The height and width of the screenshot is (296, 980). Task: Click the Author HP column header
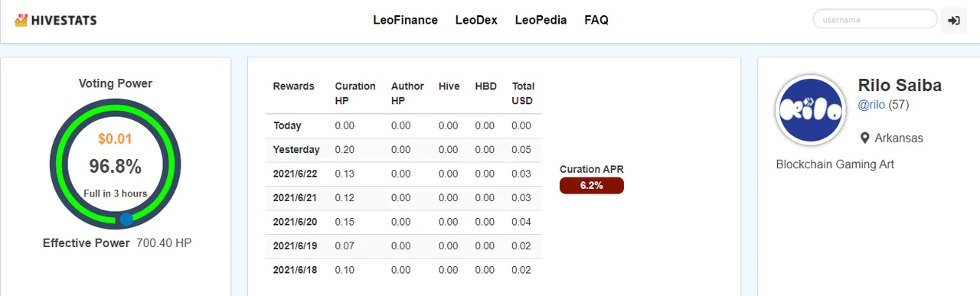pos(407,93)
